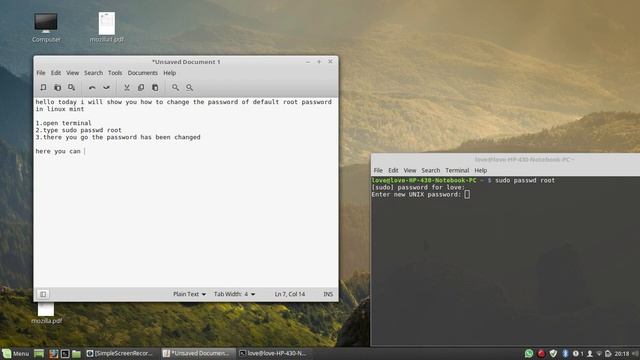Open the Mint Menu button
The height and width of the screenshot is (360, 640).
click(x=16, y=353)
